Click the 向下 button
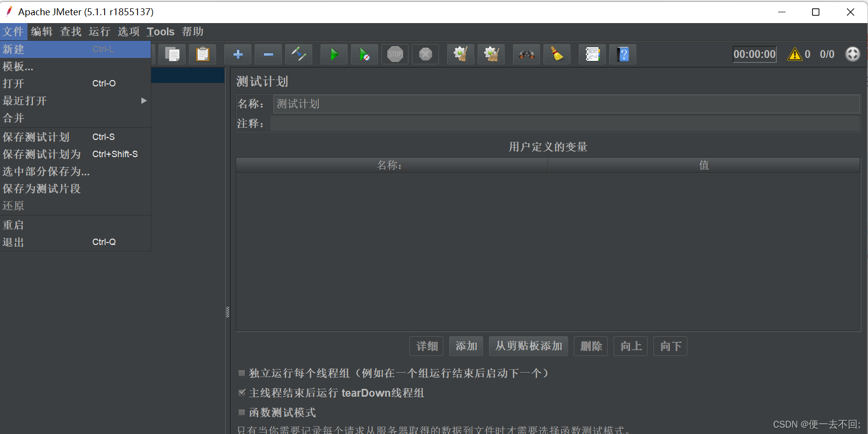This screenshot has height=434, width=868. coord(671,346)
